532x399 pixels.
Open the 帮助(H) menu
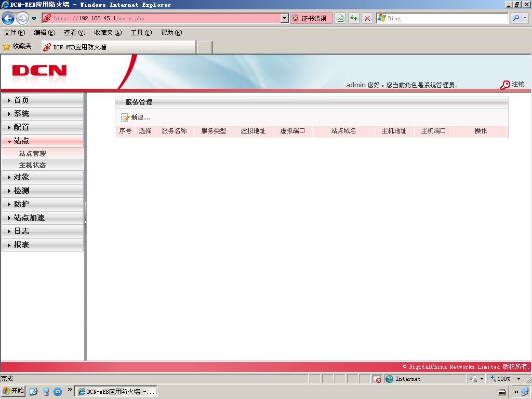tap(171, 33)
